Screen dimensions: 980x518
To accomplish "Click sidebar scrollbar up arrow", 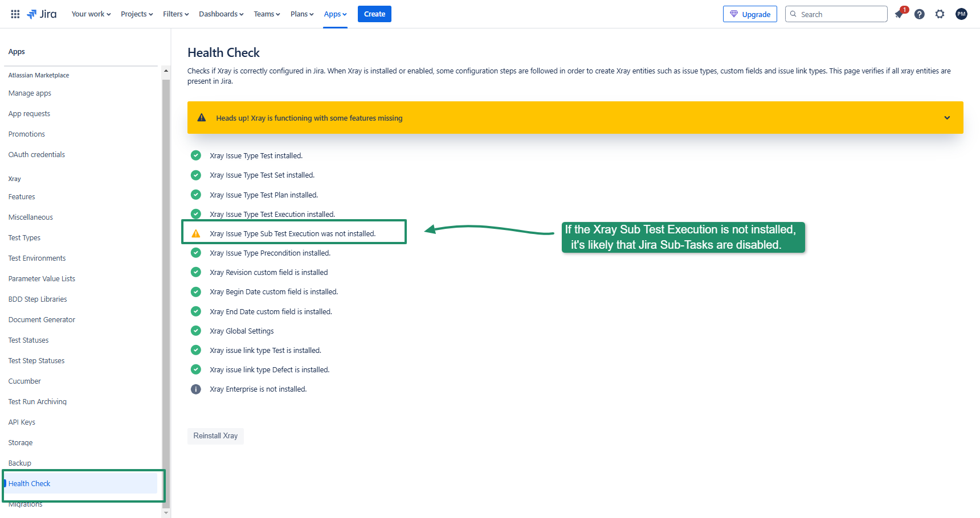I will tap(166, 71).
